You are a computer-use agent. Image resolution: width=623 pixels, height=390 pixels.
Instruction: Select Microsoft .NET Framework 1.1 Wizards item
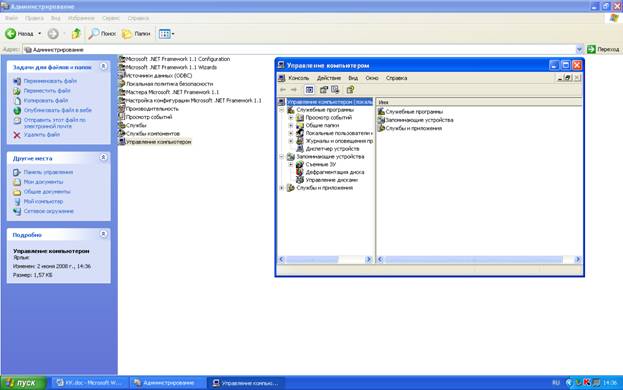(171, 67)
